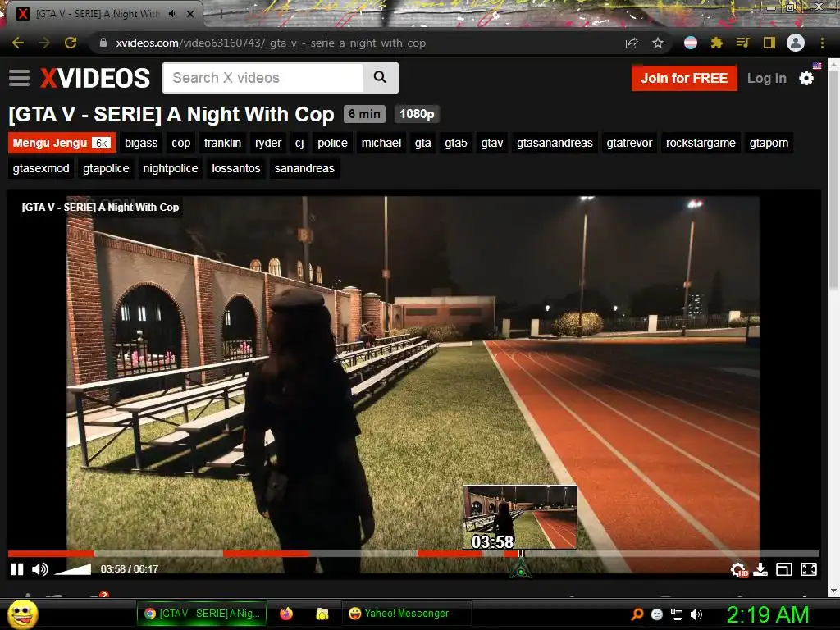Open the Chrome profile avatar

pyautogui.click(x=796, y=43)
